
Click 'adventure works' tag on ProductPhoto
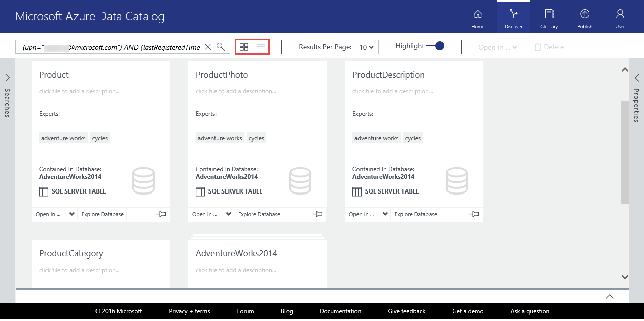click(x=220, y=138)
